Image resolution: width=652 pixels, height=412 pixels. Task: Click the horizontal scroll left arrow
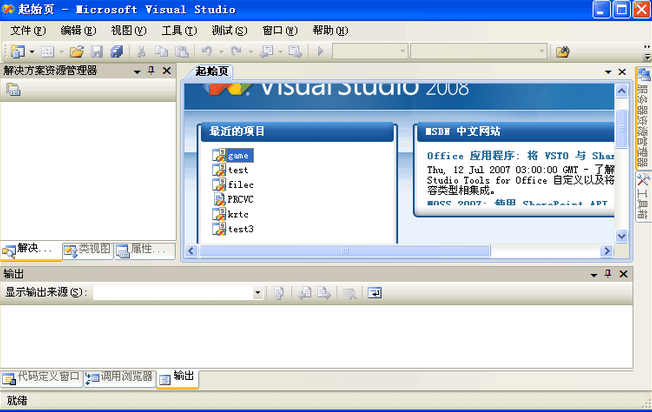[x=191, y=251]
